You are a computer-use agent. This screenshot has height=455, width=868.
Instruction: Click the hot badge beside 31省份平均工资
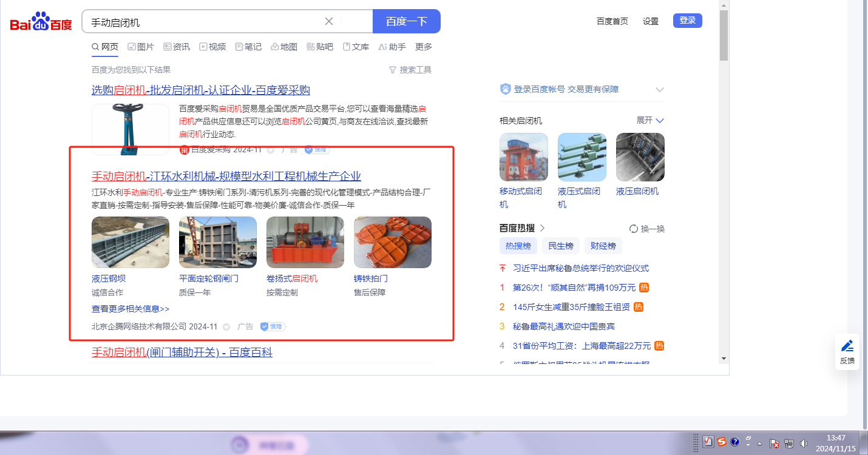pos(659,346)
